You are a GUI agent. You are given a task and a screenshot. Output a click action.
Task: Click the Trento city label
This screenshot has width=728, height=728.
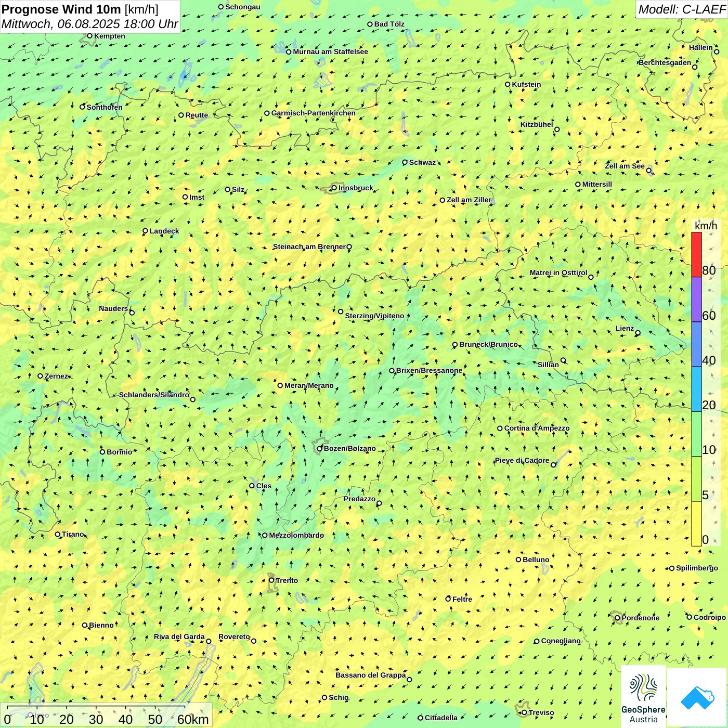(287, 580)
